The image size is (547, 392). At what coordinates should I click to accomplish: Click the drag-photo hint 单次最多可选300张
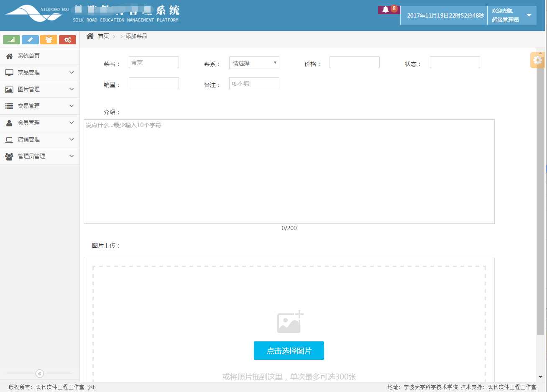point(323,377)
